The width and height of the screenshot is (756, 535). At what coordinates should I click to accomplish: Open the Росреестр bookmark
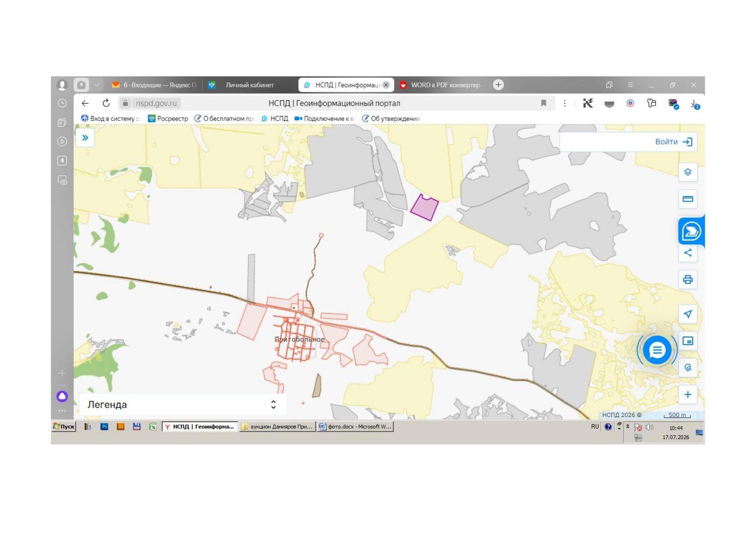click(168, 118)
